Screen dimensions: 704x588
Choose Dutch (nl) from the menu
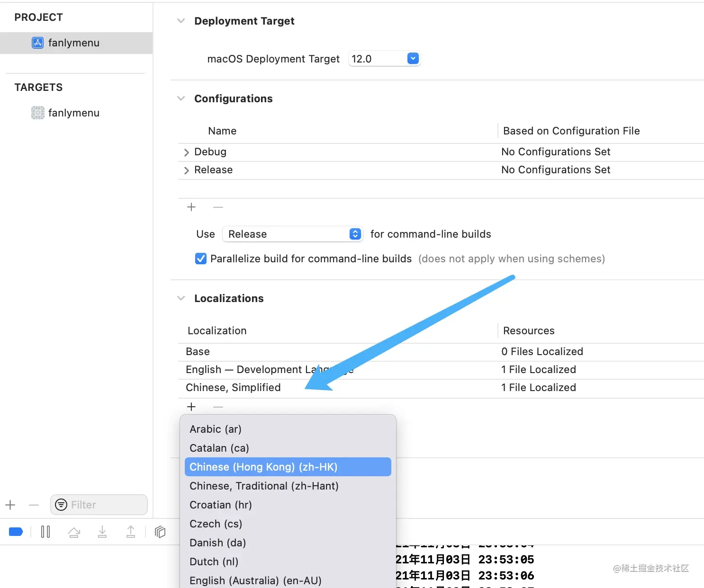[x=288, y=561]
